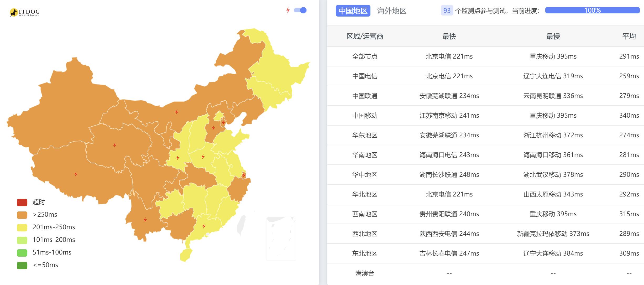
Task: Click the red 超时 legend swatch
Action: pos(22,202)
